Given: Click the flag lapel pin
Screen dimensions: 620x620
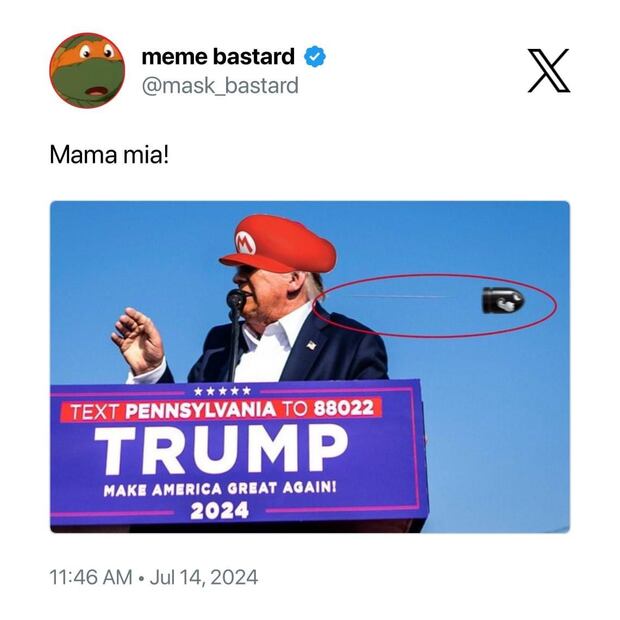Looking at the screenshot, I should point(312,345).
